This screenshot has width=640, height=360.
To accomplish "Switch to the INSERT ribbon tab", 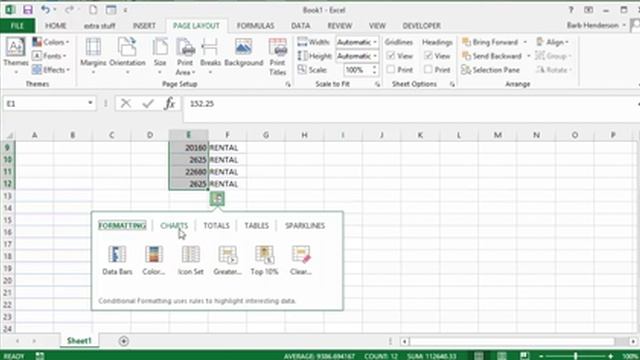I will click(144, 26).
